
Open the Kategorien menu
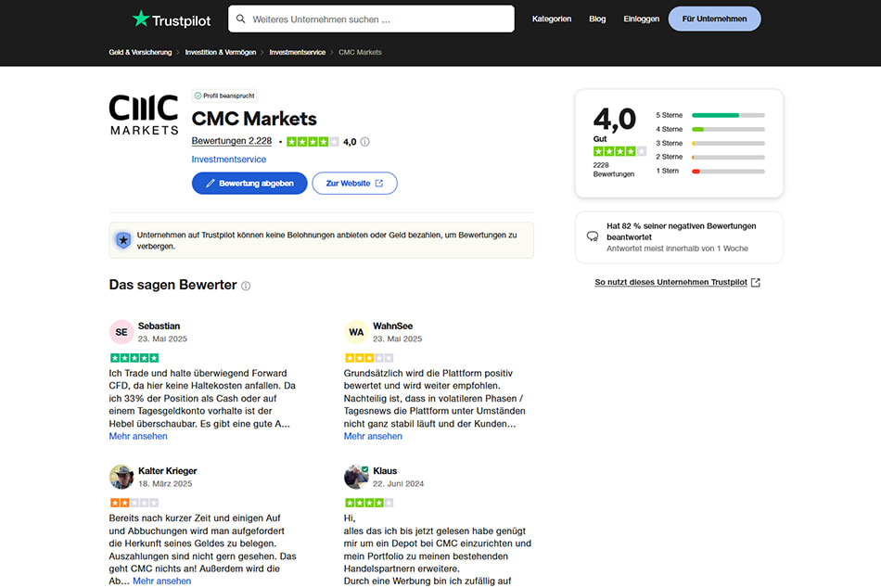tap(552, 19)
